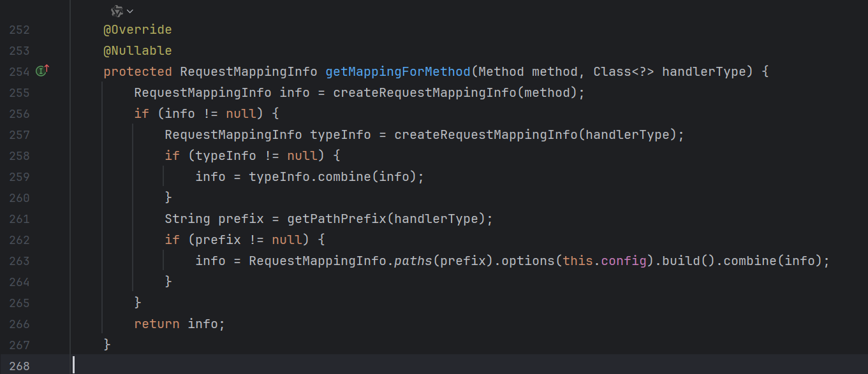
Task: Click the @Nullable annotation
Action: (138, 50)
